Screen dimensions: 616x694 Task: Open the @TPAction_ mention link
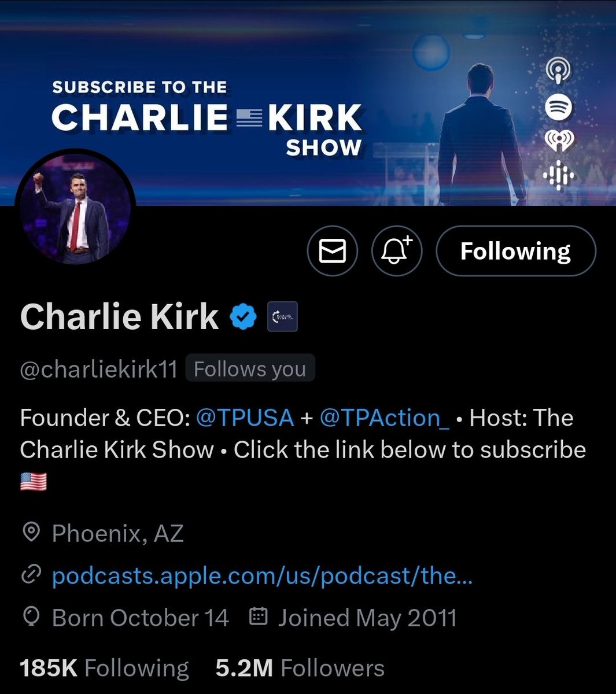(385, 418)
